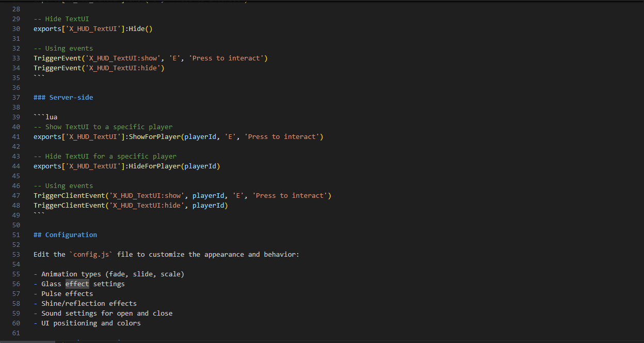Image resolution: width=644 pixels, height=343 pixels.
Task: Click line number 44 in the gutter
Action: (x=15, y=166)
